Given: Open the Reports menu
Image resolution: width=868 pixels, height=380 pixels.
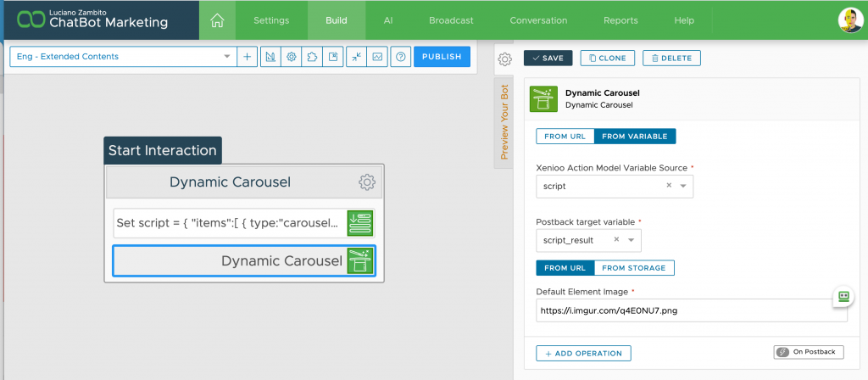Looking at the screenshot, I should pos(620,20).
